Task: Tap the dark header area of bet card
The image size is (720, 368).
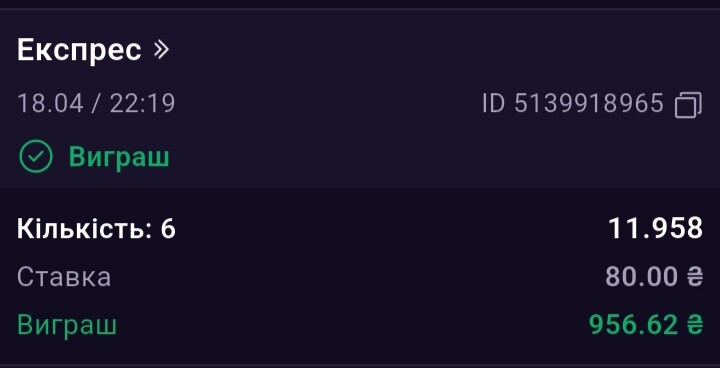Action: coord(360,99)
